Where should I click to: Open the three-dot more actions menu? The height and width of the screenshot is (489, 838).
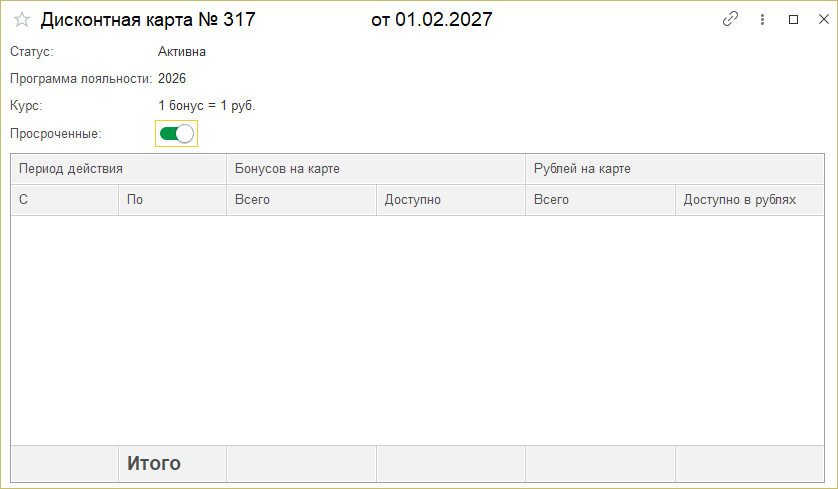click(762, 19)
